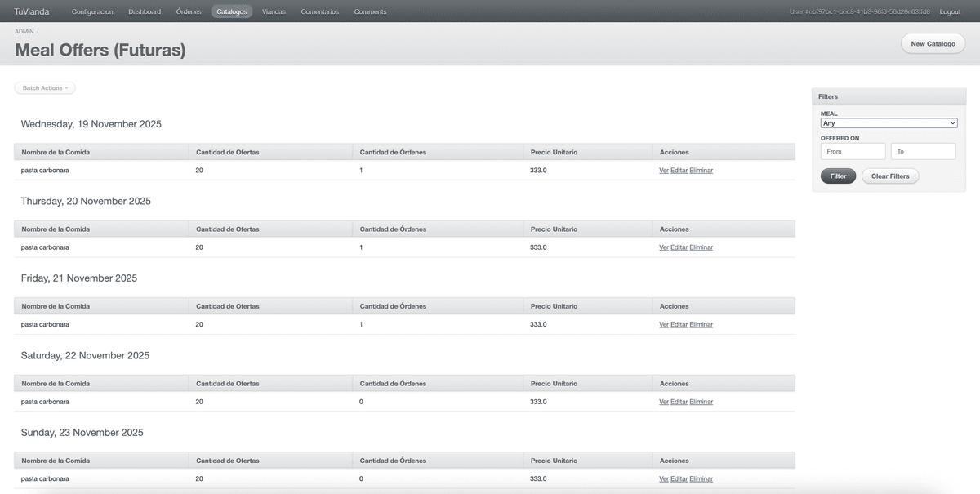
Task: Open the Configuracion menu item
Action: [92, 11]
